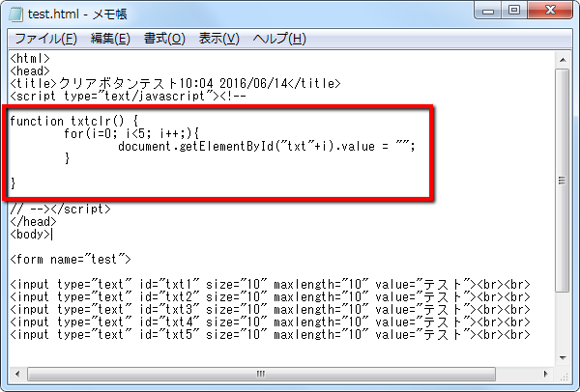This screenshot has height=392, width=580.
Task: Click the title line with クリアボタンテスト
Action: [175, 83]
